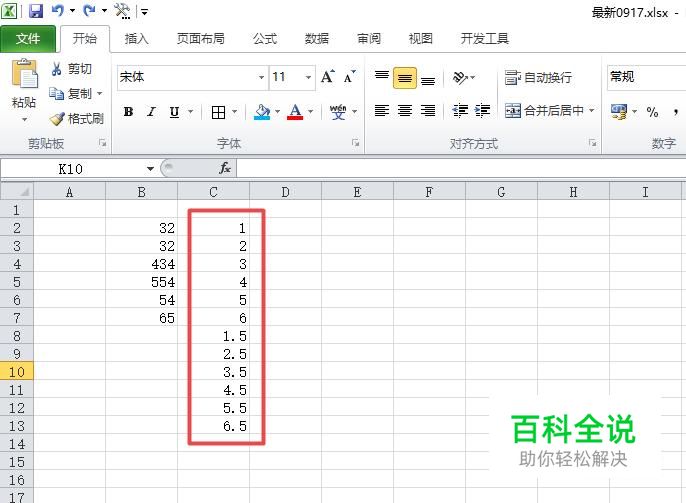The height and width of the screenshot is (503, 686).
Task: Switch to the 审阅 tab
Action: 369,39
